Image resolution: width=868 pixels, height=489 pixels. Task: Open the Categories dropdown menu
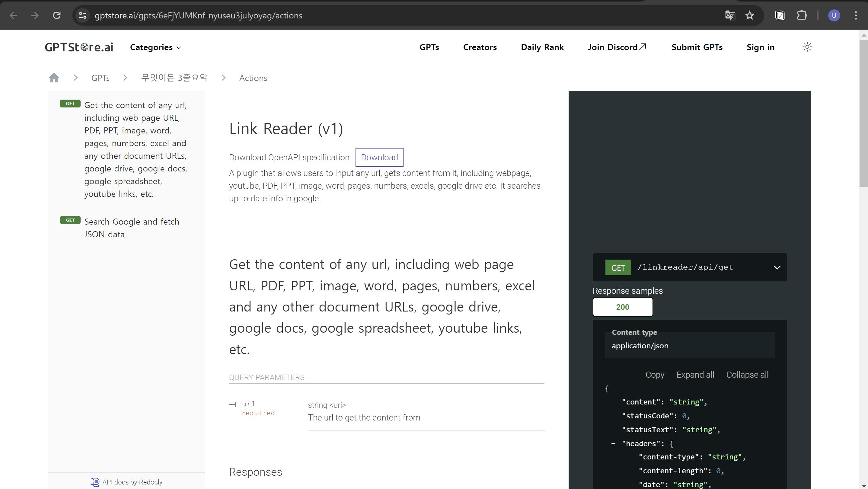pyautogui.click(x=155, y=47)
